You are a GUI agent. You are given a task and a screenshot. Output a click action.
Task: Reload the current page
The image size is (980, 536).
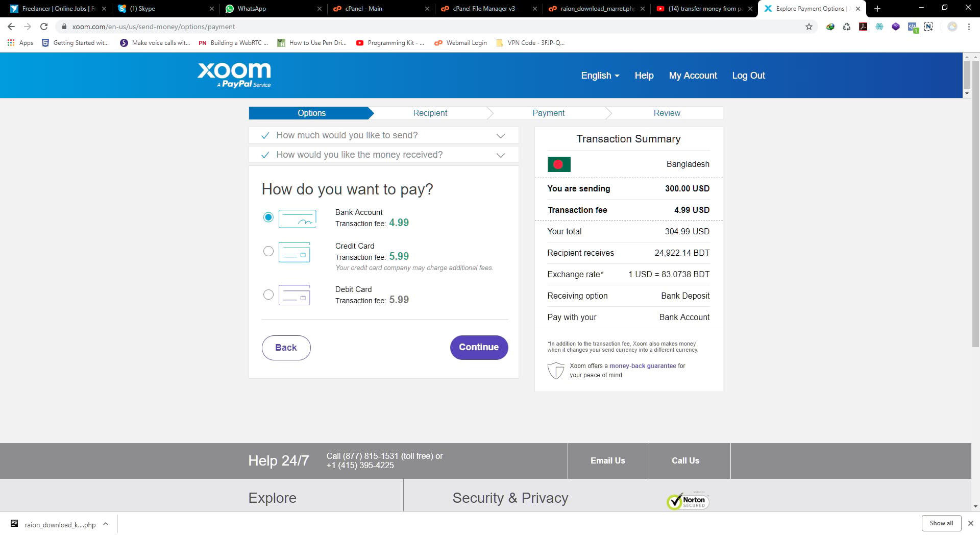pyautogui.click(x=44, y=27)
